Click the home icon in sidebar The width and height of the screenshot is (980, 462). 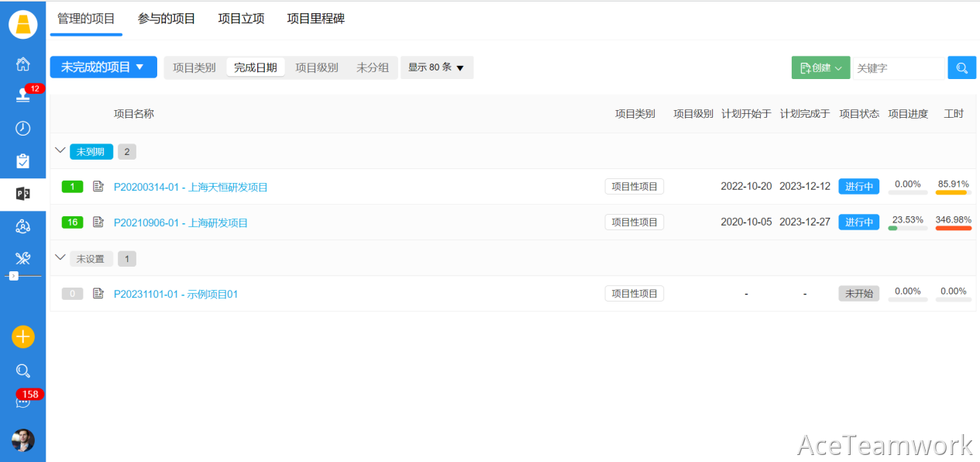[x=22, y=64]
